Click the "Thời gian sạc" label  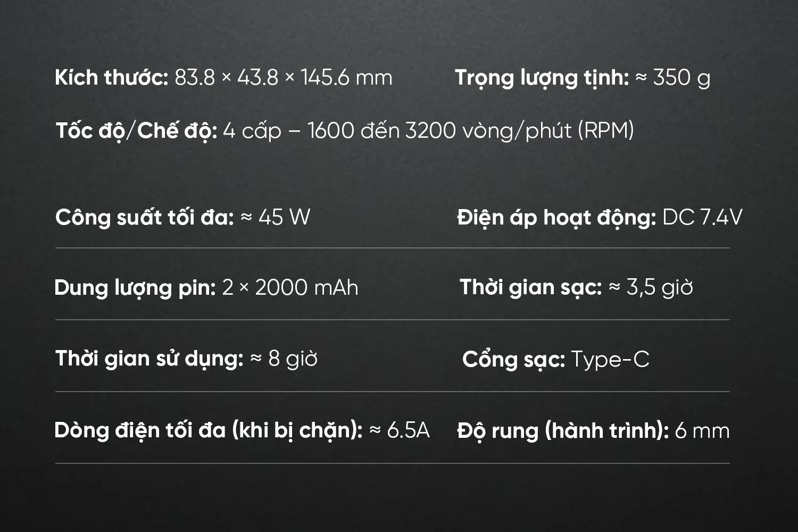pyautogui.click(x=530, y=288)
